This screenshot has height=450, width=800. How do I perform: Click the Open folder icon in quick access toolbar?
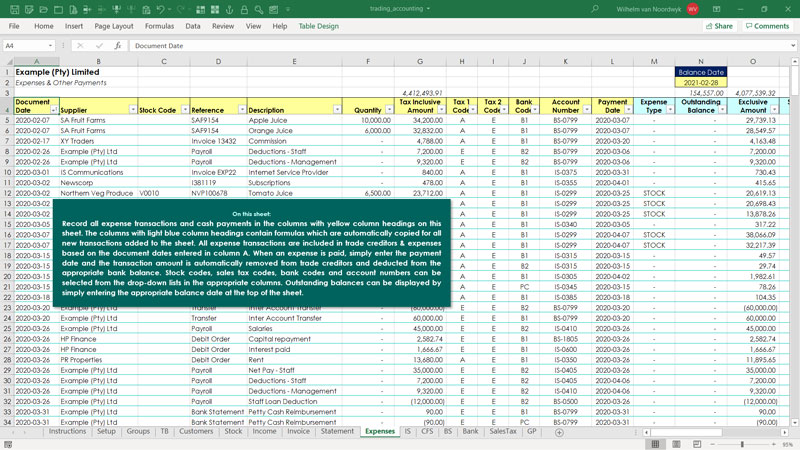[x=44, y=10]
